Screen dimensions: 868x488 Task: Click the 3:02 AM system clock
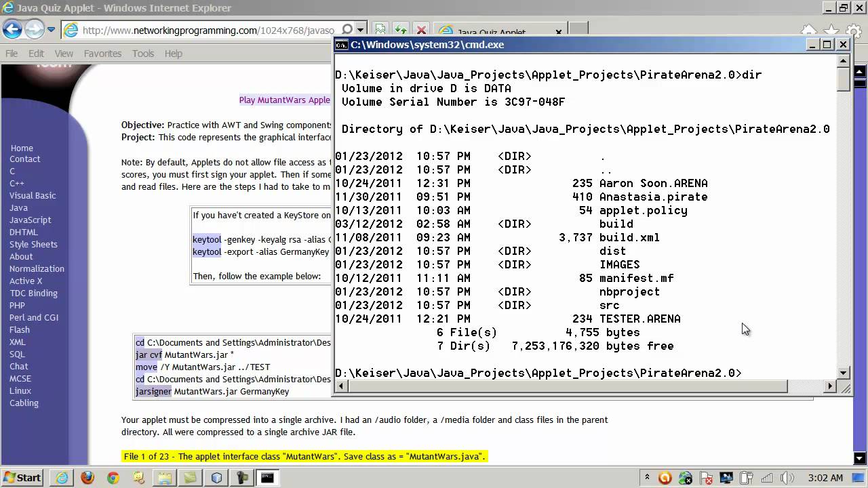tap(825, 478)
